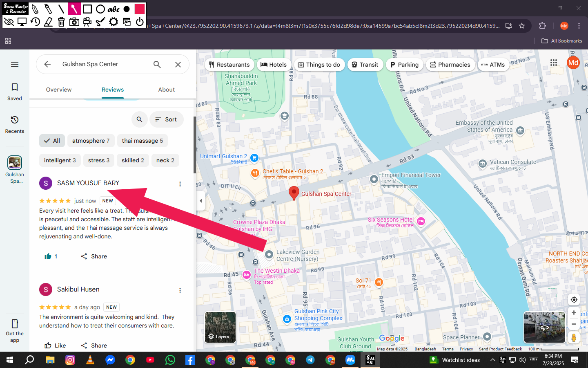Collapse the side panel arrow
The height and width of the screenshot is (368, 588).
[200, 201]
